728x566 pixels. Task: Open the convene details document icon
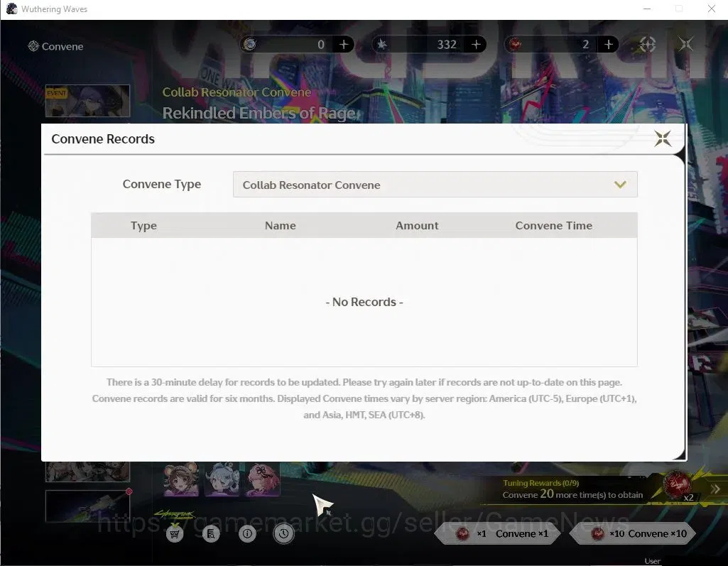[x=211, y=534]
